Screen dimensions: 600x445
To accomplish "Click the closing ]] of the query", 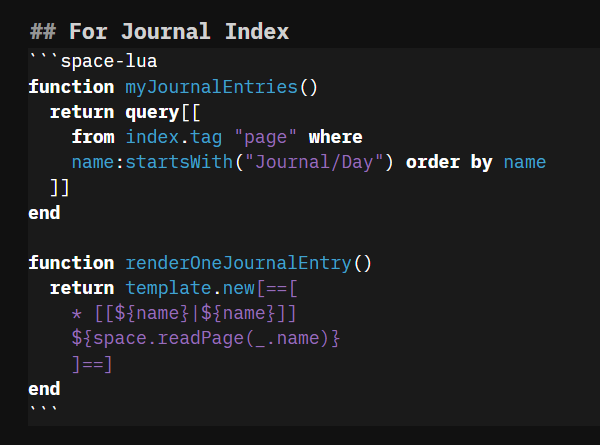I will click(59, 187).
